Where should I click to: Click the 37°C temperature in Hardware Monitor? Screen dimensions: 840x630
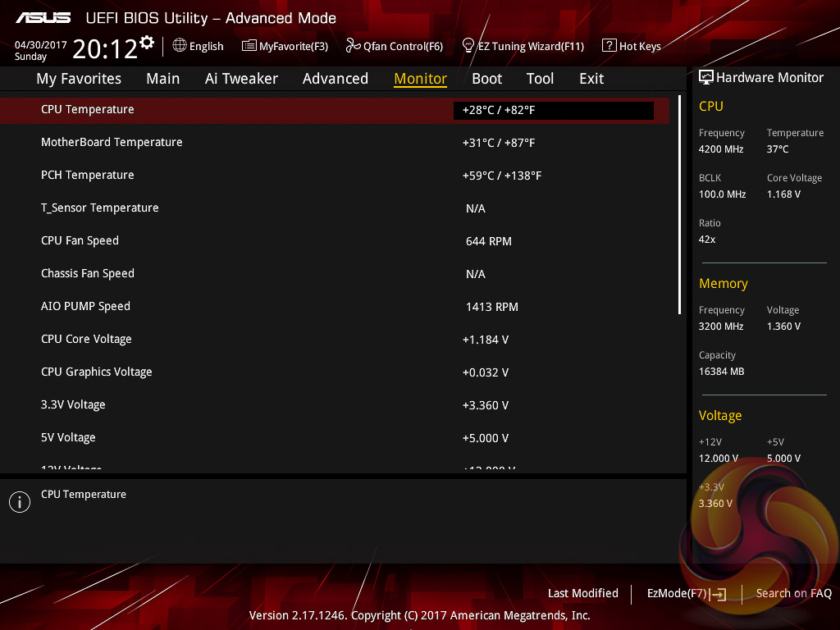(x=778, y=149)
